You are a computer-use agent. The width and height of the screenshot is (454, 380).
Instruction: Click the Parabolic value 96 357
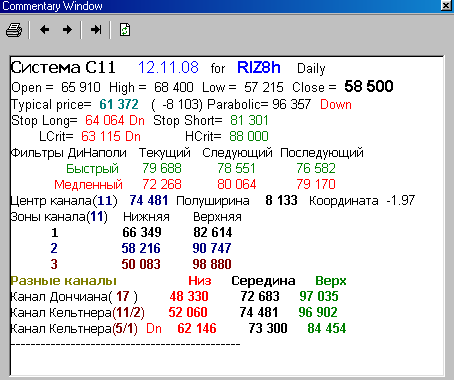pyautogui.click(x=292, y=104)
